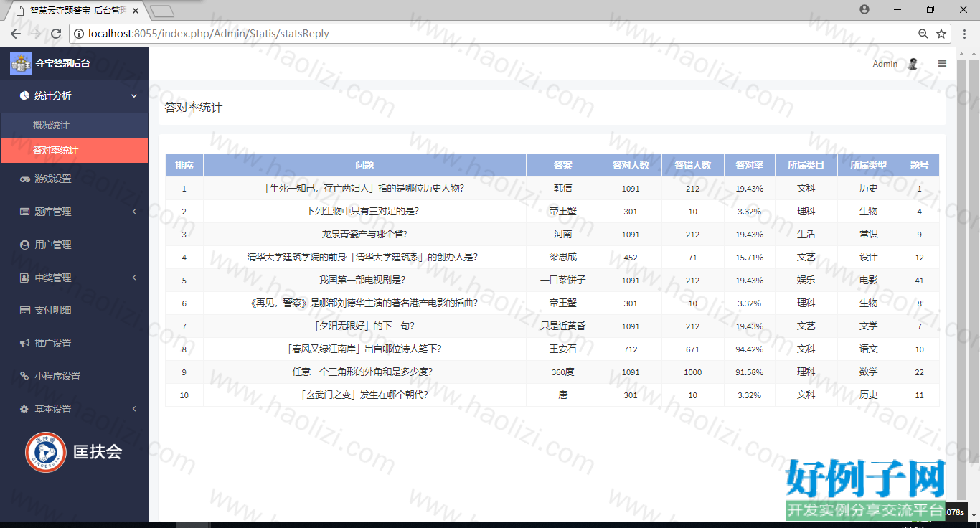Select the 答对率统计 submenu item
980x528 pixels.
tap(74, 151)
